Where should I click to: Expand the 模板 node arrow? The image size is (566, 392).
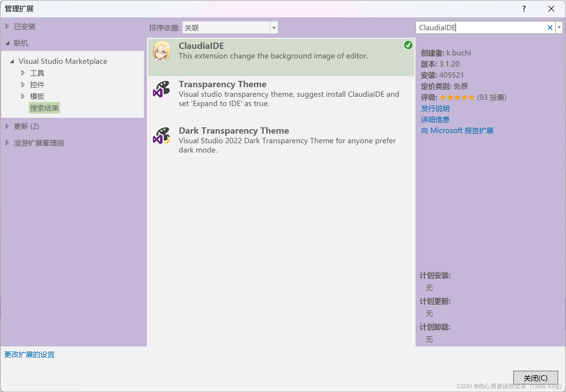coord(23,96)
